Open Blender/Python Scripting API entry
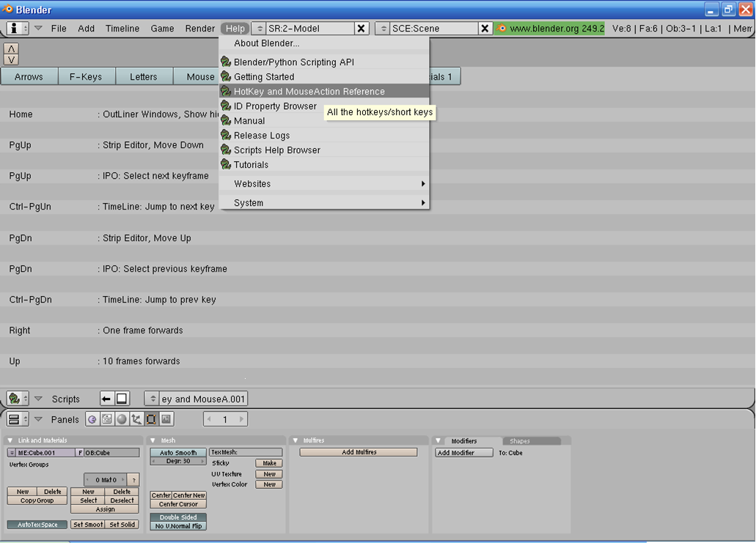The width and height of the screenshot is (756, 543). [x=324, y=62]
